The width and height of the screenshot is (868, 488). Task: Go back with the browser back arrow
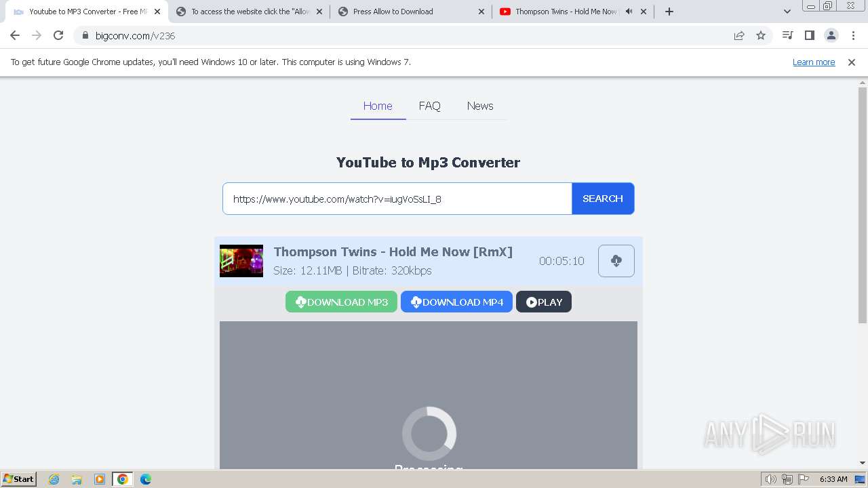click(15, 35)
